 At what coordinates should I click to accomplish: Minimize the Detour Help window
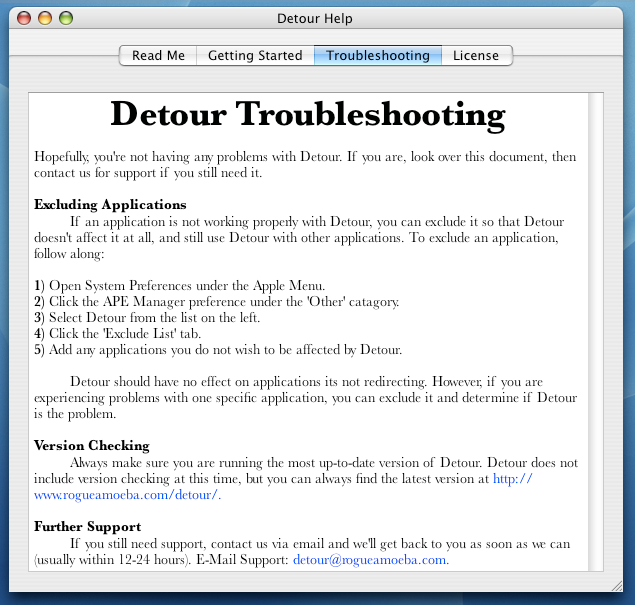45,18
